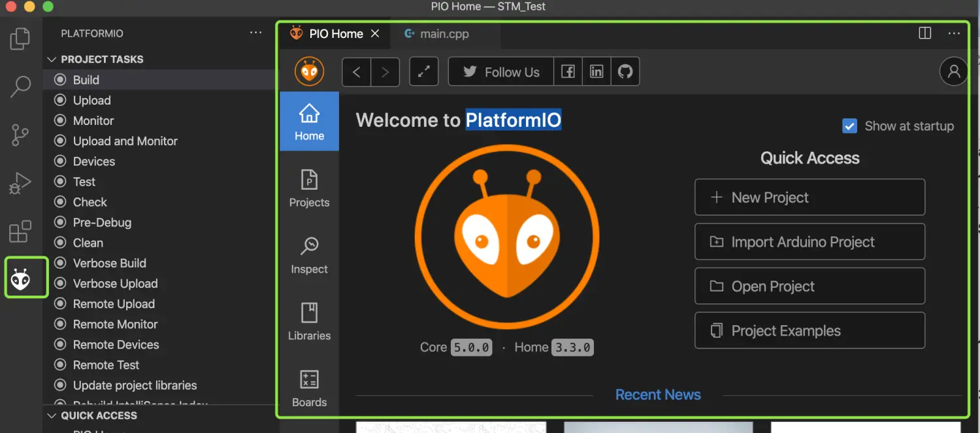Viewport: 980px width, 433px height.
Task: Open the Run and Debug view
Action: pyautogui.click(x=20, y=183)
